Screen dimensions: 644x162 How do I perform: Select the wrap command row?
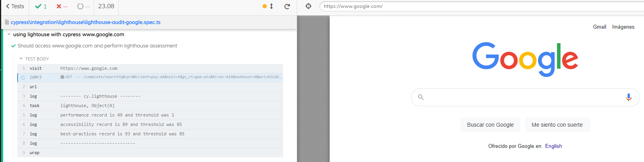click(150, 153)
